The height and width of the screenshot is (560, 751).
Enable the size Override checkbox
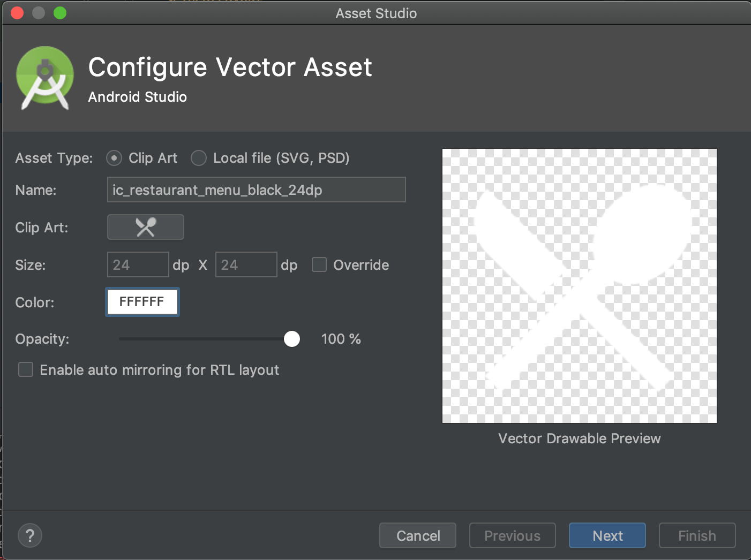319,264
